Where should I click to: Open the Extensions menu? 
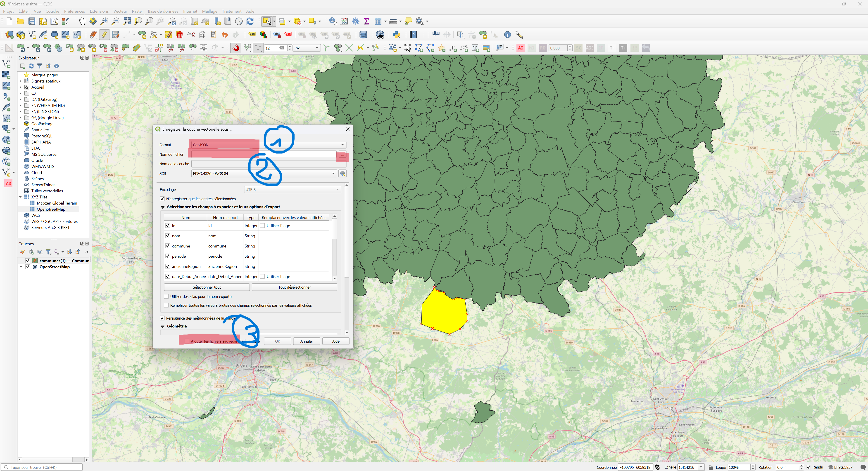[99, 11]
